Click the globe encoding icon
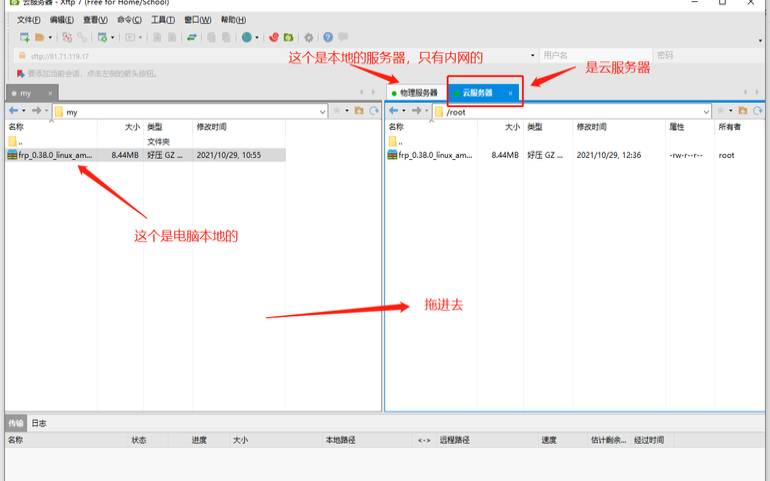 [247, 37]
